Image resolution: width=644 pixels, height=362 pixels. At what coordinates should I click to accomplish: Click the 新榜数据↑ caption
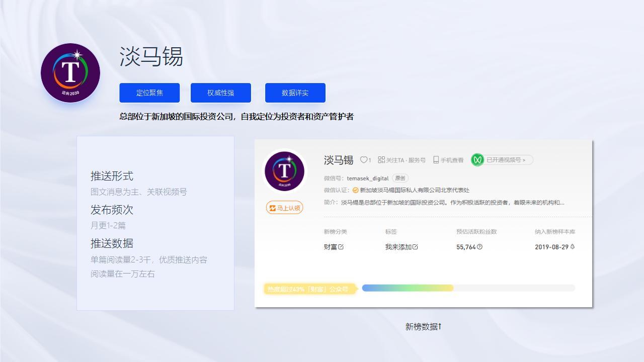(x=424, y=327)
